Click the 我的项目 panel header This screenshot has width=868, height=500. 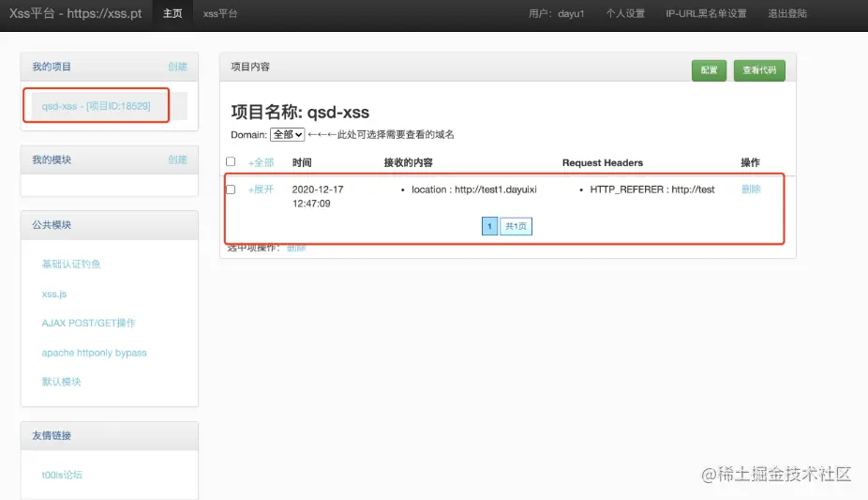pyautogui.click(x=52, y=67)
